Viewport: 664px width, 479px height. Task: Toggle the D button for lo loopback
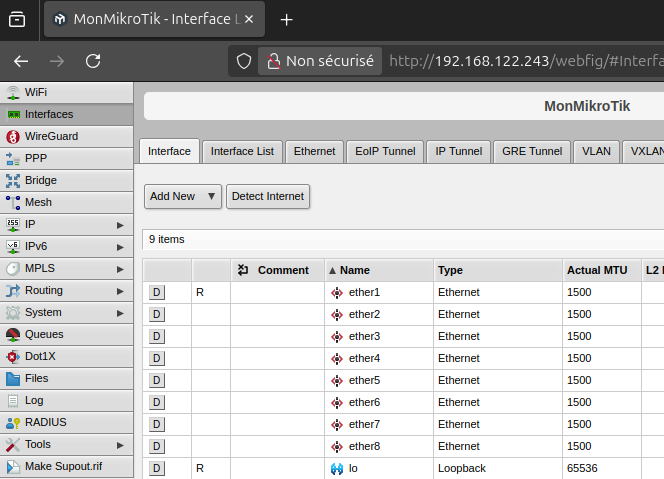pyautogui.click(x=157, y=468)
